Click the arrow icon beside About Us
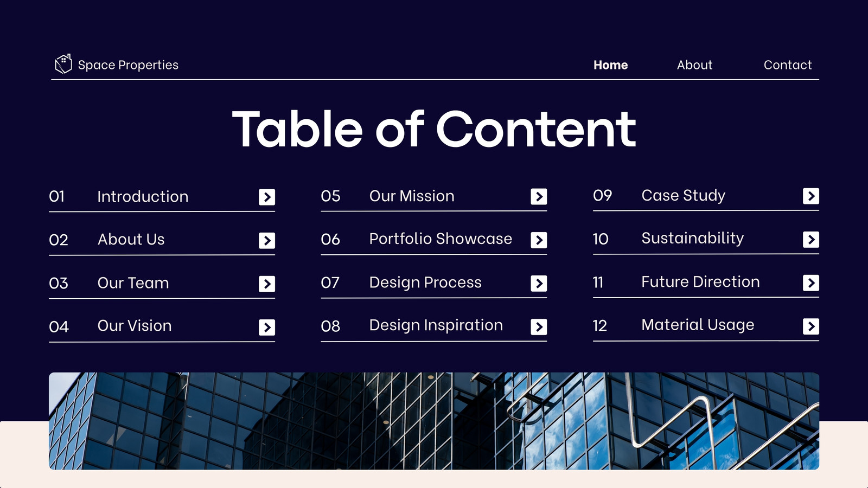 267,240
